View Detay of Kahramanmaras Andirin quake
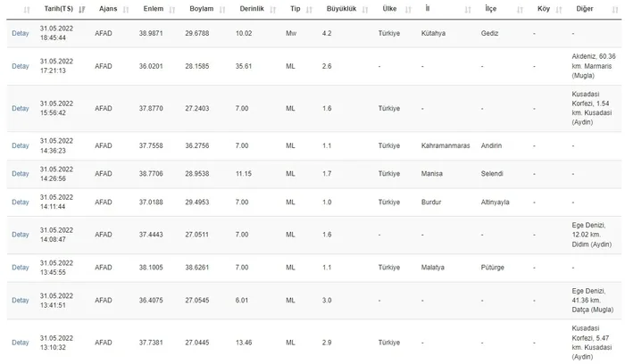This screenshot has width=625, height=364. coord(21,145)
